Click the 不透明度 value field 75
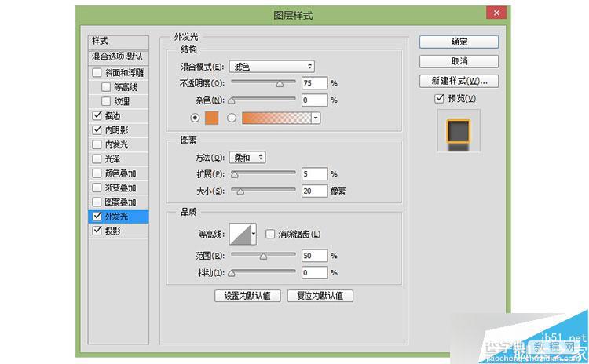Viewport: 589px width, 364px height. (x=314, y=83)
